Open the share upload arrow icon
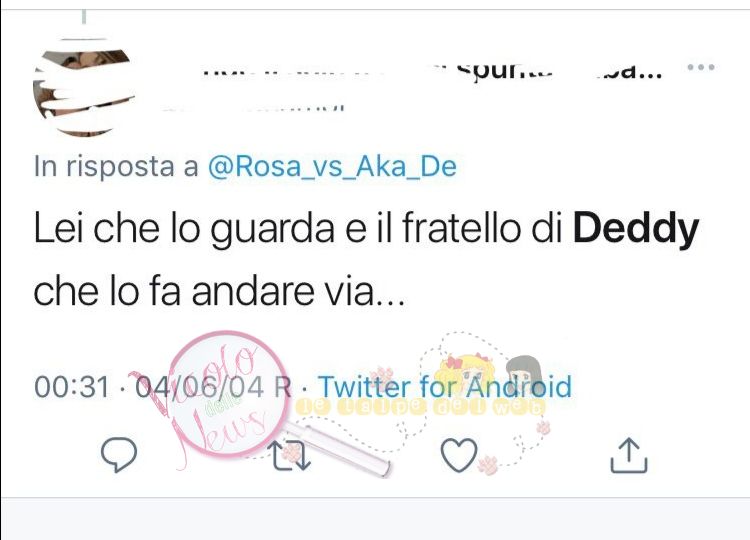The image size is (750, 540). (629, 455)
